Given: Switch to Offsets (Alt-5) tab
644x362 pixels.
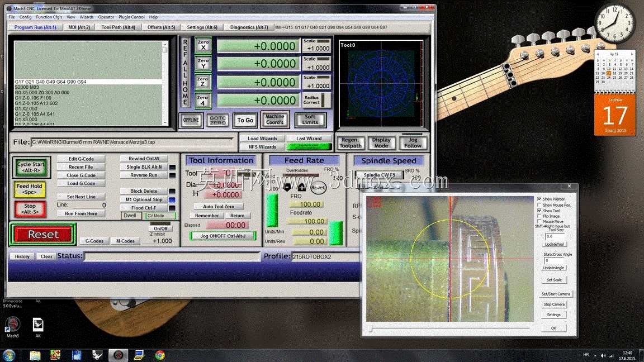Looking at the screenshot, I should [161, 27].
